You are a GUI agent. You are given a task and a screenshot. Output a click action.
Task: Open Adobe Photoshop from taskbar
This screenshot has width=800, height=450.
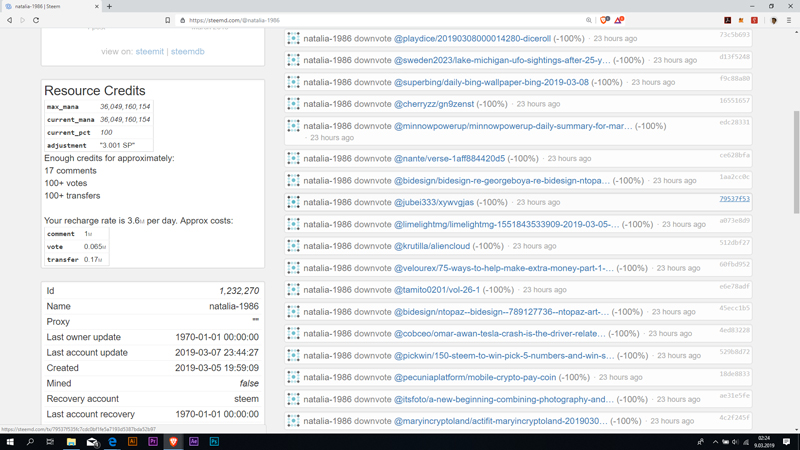click(x=214, y=441)
